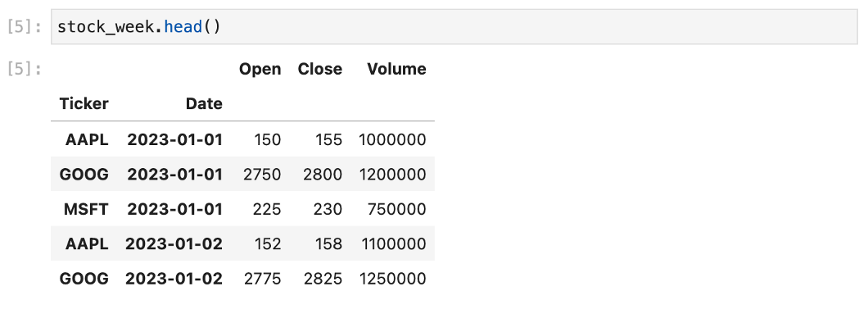The height and width of the screenshot is (309, 868).
Task: Select the input prompt [5] label
Action: pyautogui.click(x=25, y=26)
